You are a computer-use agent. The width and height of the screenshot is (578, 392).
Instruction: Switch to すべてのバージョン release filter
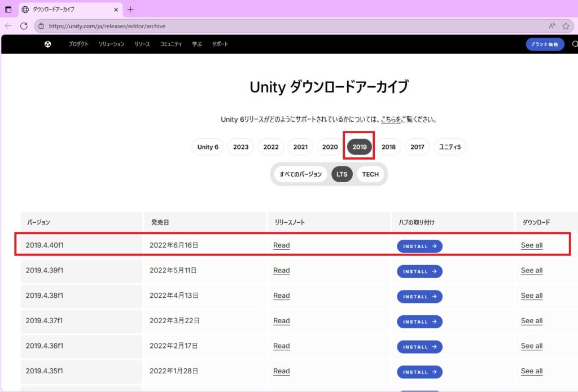coord(300,174)
